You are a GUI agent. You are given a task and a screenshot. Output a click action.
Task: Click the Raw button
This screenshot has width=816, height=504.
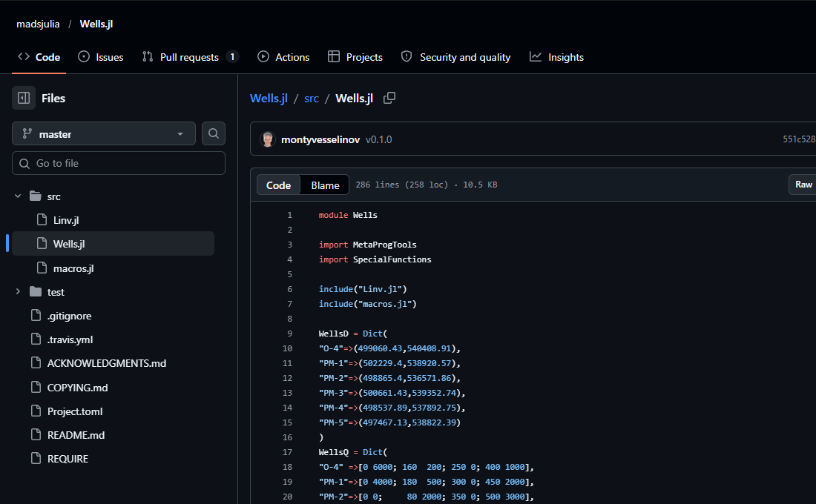click(x=803, y=185)
